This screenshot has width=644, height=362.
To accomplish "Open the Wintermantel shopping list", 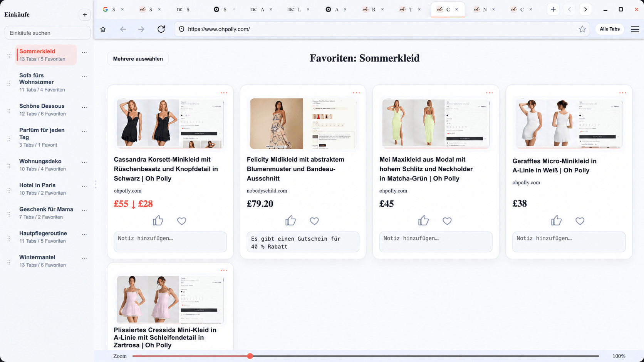I will point(42,261).
